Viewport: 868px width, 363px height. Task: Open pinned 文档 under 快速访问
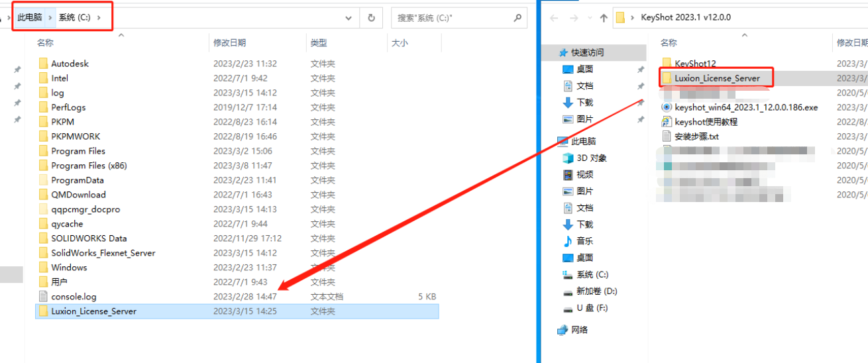[x=584, y=85]
